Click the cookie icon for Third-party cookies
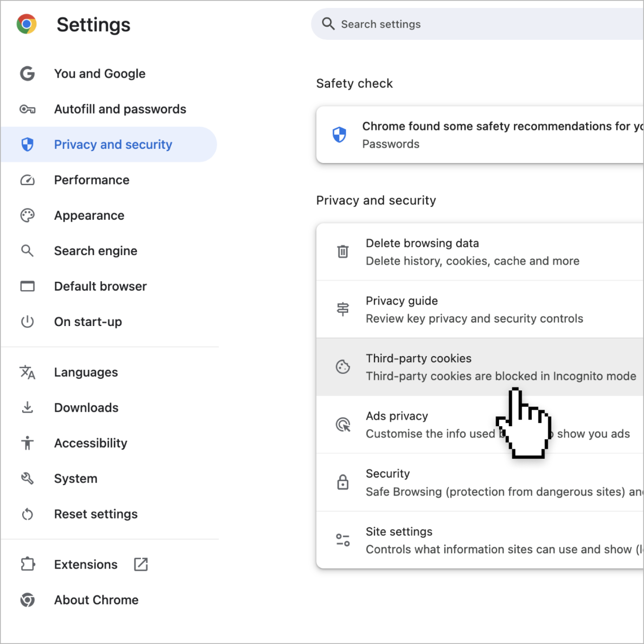The height and width of the screenshot is (644, 644). pos(343,367)
